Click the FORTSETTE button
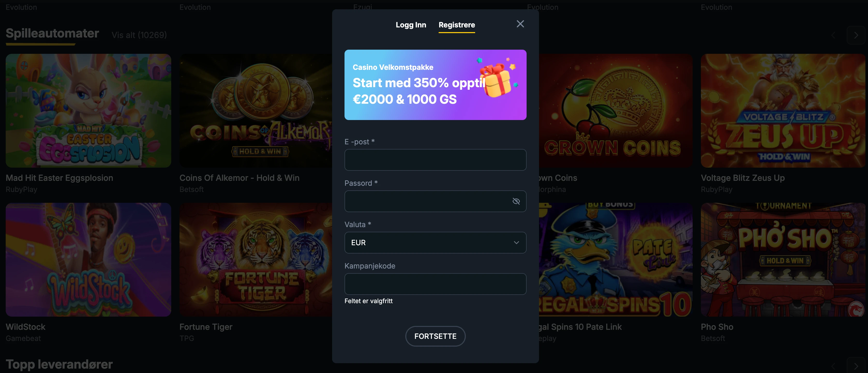Screen dimensions: 868x373 pos(435,336)
